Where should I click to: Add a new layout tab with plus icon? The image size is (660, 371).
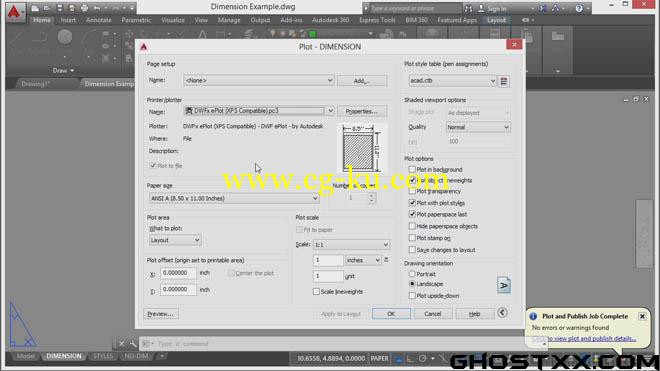161,356
